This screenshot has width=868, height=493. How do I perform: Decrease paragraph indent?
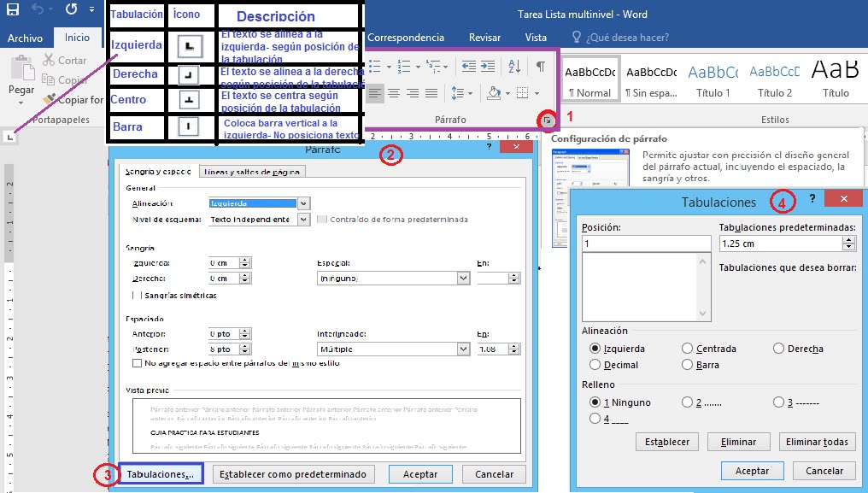point(471,66)
